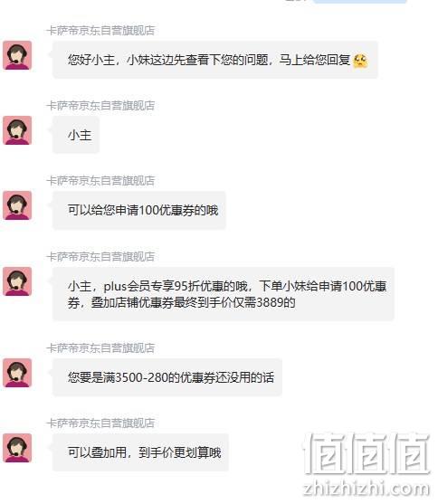This screenshot has width=438, height=504.
Task: Click avatar beside '可以叠加用，到手价更划算哦' message
Action: (17, 448)
